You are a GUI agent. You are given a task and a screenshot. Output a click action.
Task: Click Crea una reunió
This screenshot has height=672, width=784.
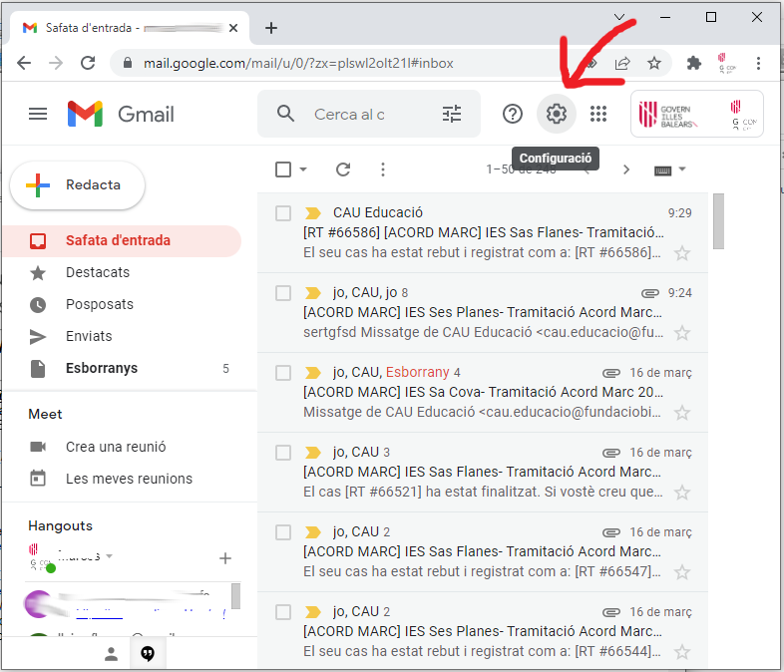[116, 447]
